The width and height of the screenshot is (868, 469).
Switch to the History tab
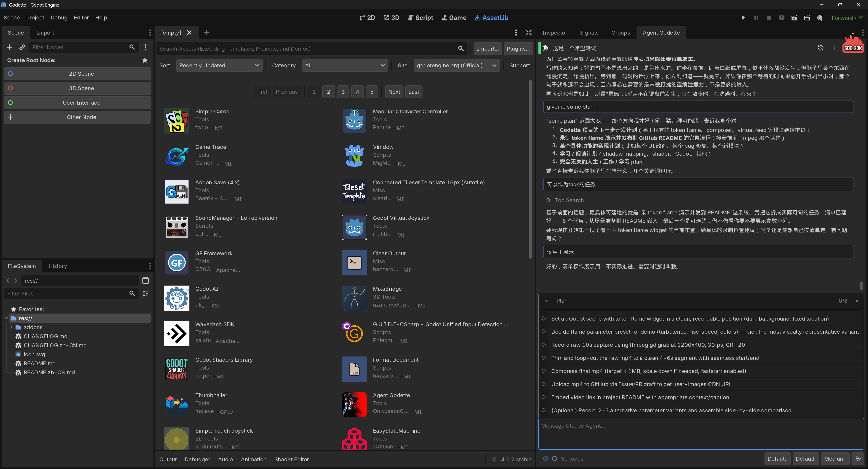click(58, 266)
